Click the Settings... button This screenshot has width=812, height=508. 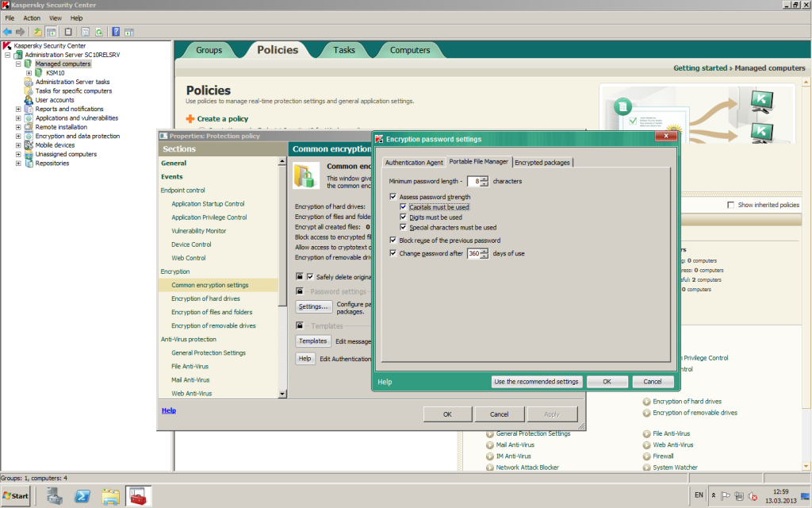pos(313,306)
